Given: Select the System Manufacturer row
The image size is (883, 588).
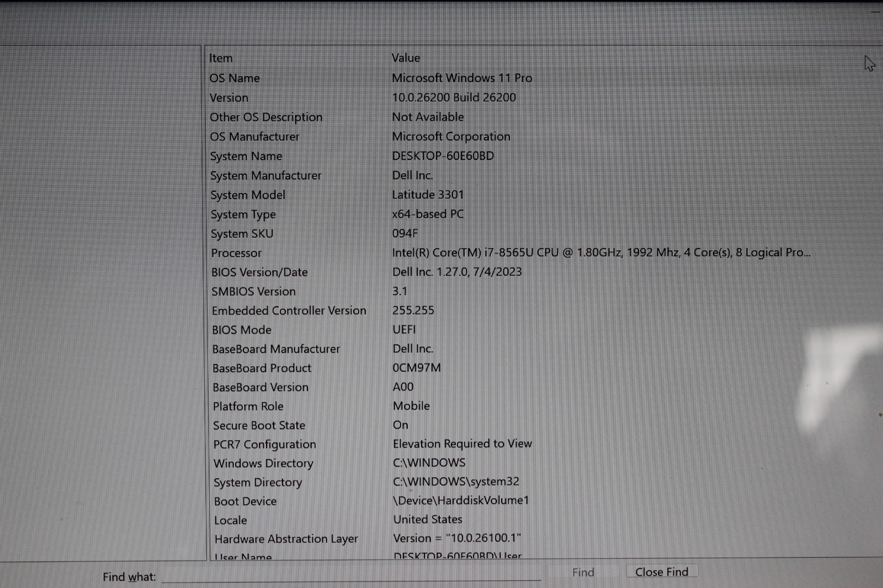Looking at the screenshot, I should pos(265,175).
